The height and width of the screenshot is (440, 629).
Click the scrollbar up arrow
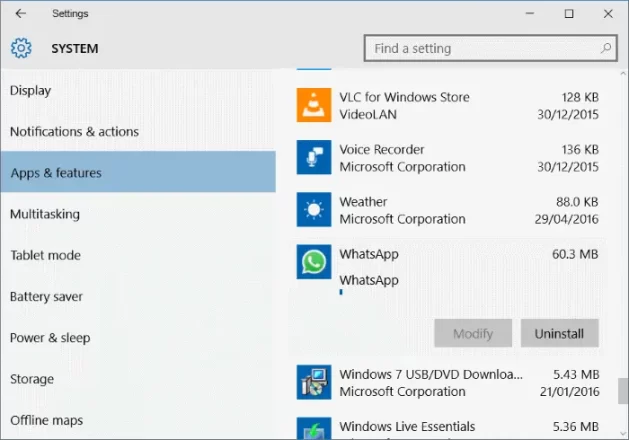(x=623, y=74)
